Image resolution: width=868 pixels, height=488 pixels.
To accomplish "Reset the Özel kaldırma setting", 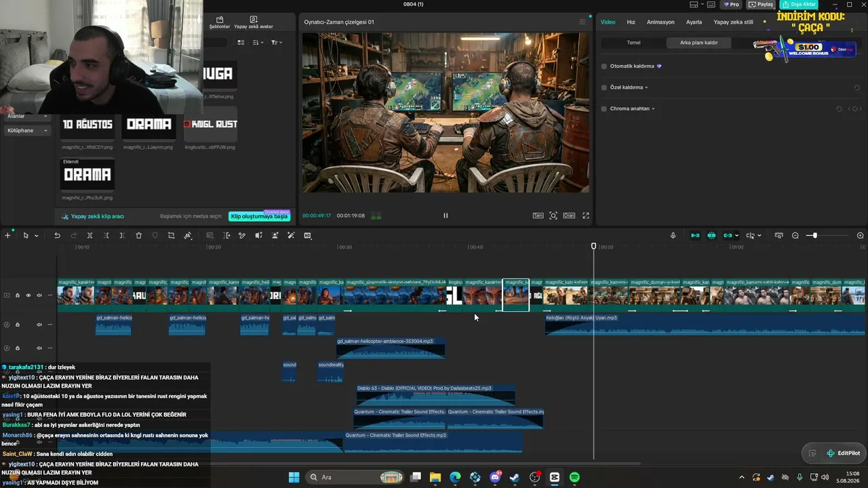I will 857,87.
